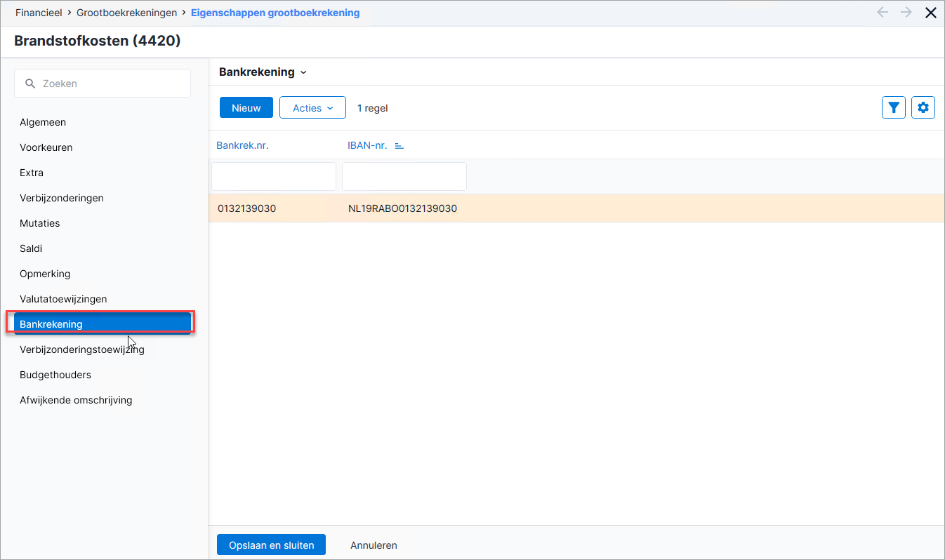945x560 pixels.
Task: Click the Annuleren link
Action: tap(374, 545)
